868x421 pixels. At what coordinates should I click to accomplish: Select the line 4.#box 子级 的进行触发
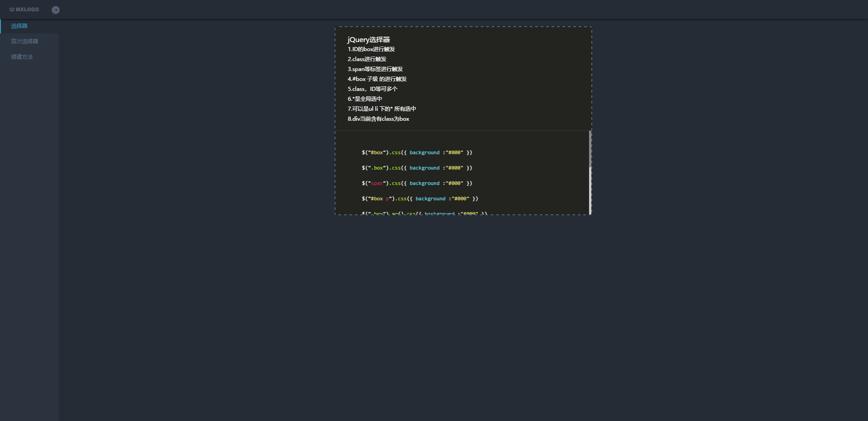point(377,79)
